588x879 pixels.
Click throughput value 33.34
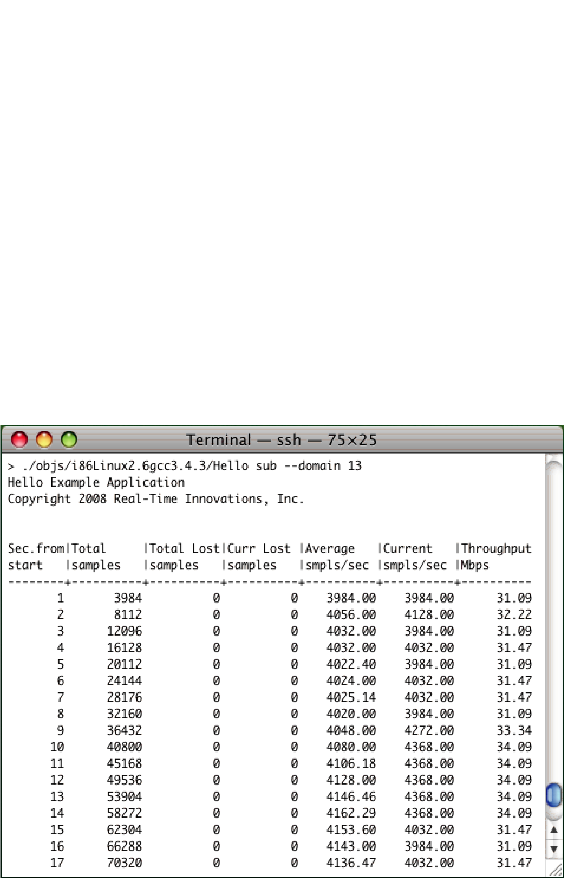coord(514,730)
